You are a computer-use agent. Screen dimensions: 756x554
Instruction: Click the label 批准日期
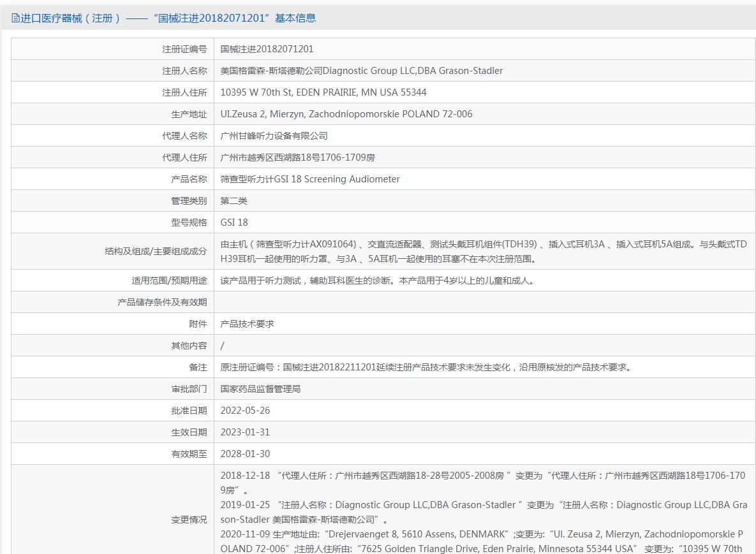click(189, 411)
